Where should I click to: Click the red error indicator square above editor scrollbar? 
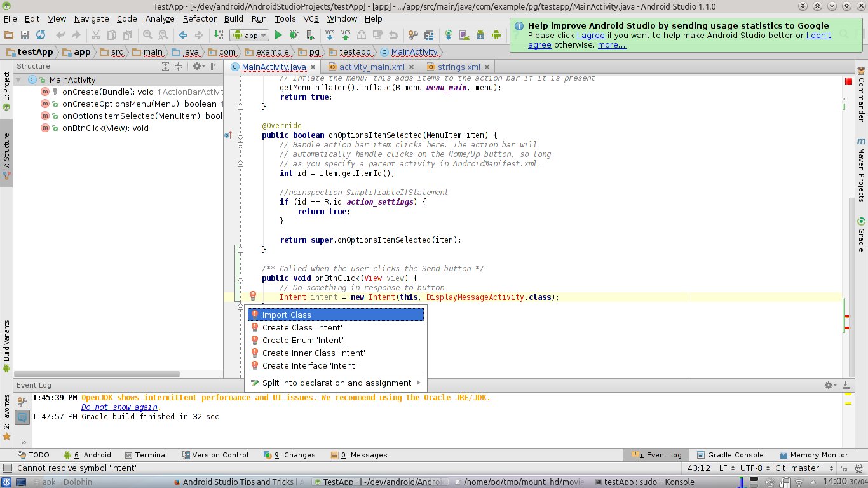[x=848, y=81]
